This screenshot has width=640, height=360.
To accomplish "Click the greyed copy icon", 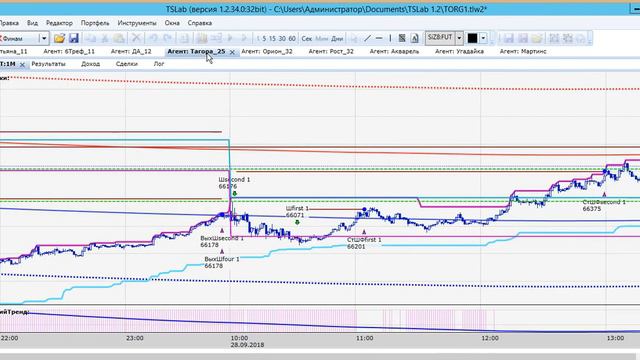I will click(x=91, y=38).
